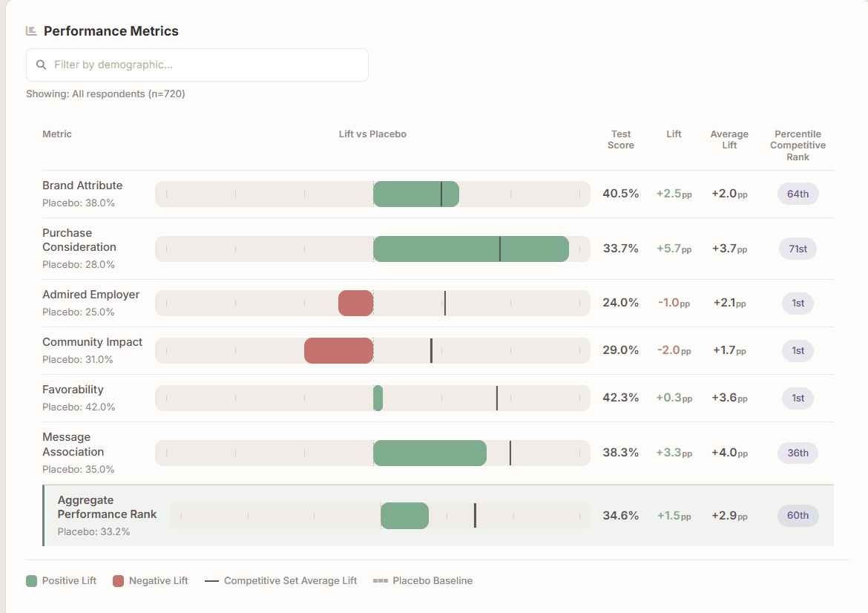
Task: Click the Metric column header
Action: [57, 134]
